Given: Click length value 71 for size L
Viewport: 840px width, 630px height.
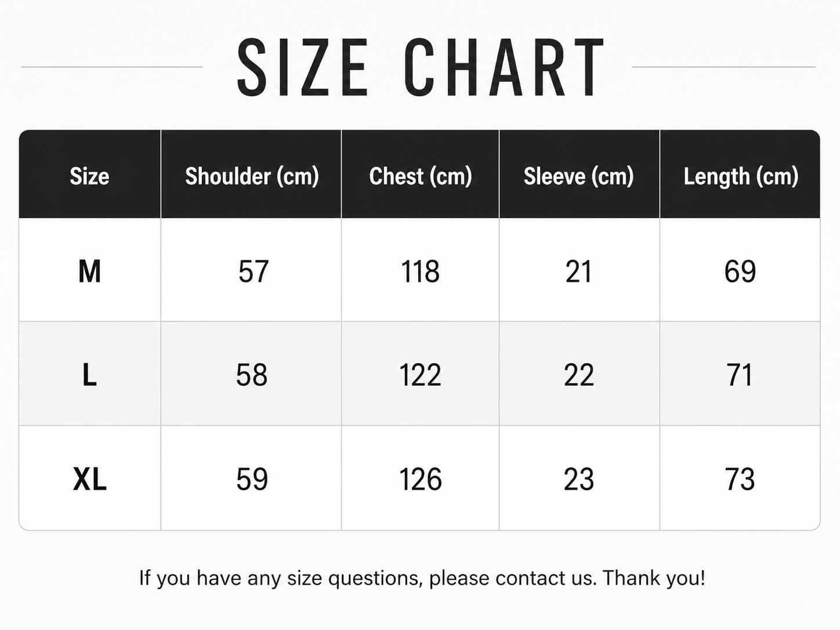Looking at the screenshot, I should [x=740, y=375].
